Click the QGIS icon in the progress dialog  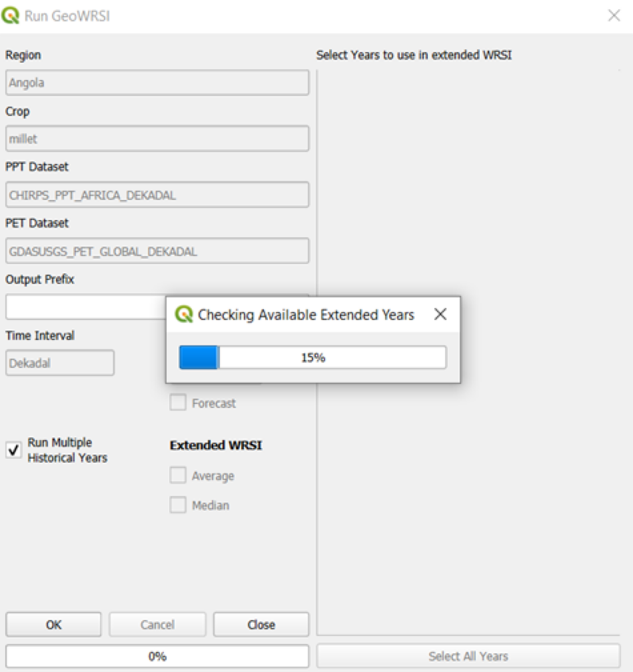coord(184,315)
